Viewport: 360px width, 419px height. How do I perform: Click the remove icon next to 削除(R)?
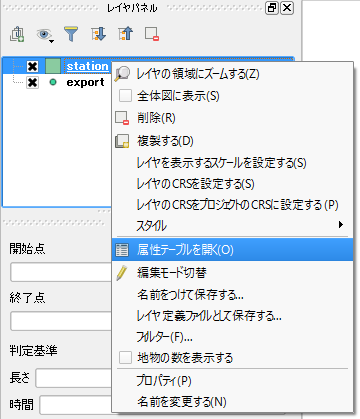(x=122, y=118)
